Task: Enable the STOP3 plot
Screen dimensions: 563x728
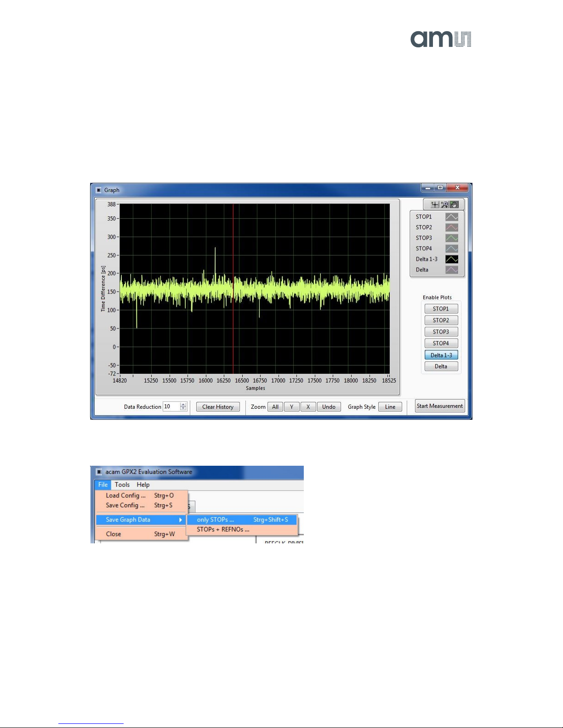Action: 441,332
